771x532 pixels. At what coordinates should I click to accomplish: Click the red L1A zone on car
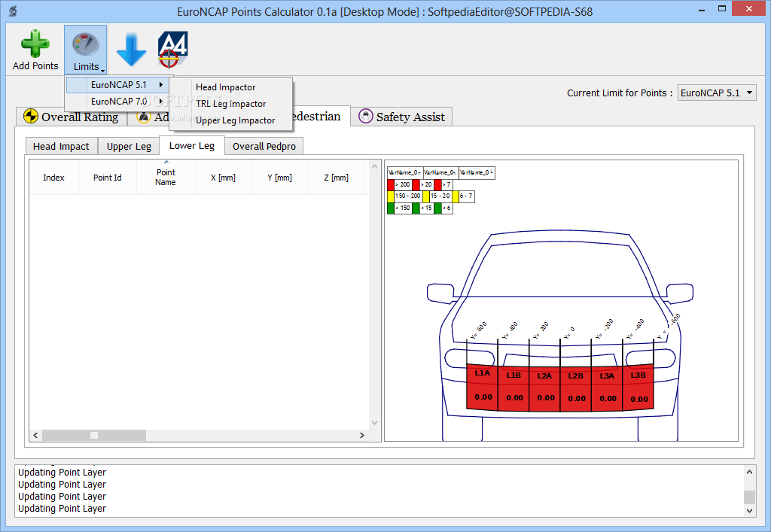click(482, 387)
